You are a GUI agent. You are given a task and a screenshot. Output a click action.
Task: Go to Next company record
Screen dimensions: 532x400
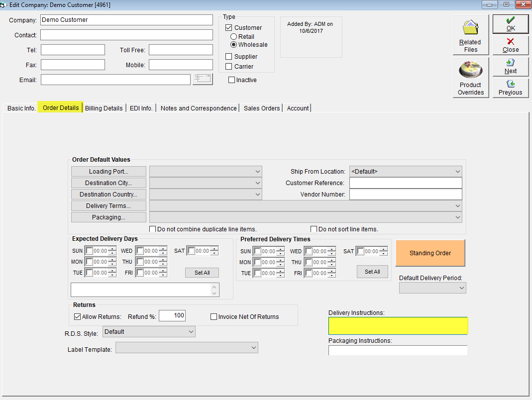[x=510, y=67]
